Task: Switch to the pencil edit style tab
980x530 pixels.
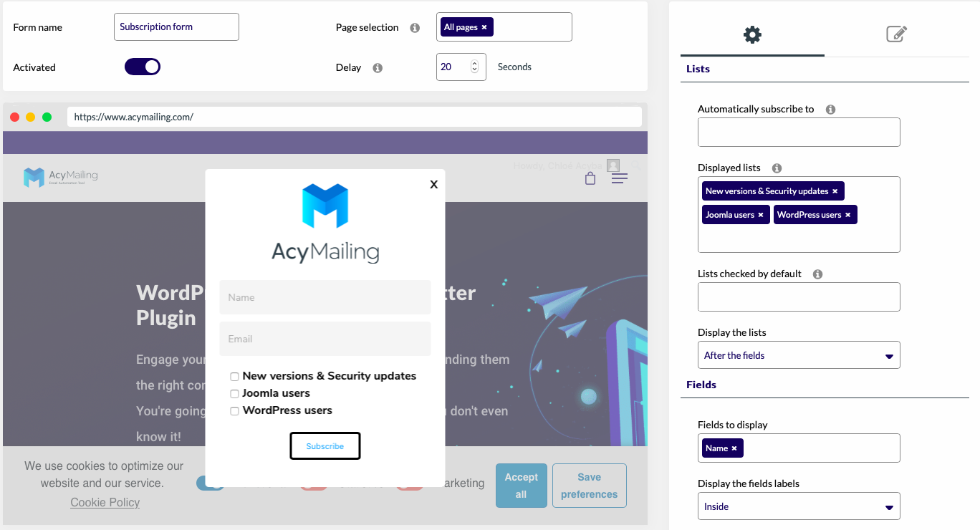Action: 896,34
